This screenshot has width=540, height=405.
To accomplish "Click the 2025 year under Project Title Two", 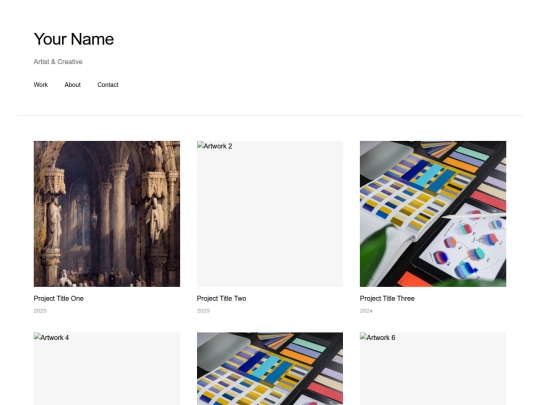I will [x=203, y=311].
